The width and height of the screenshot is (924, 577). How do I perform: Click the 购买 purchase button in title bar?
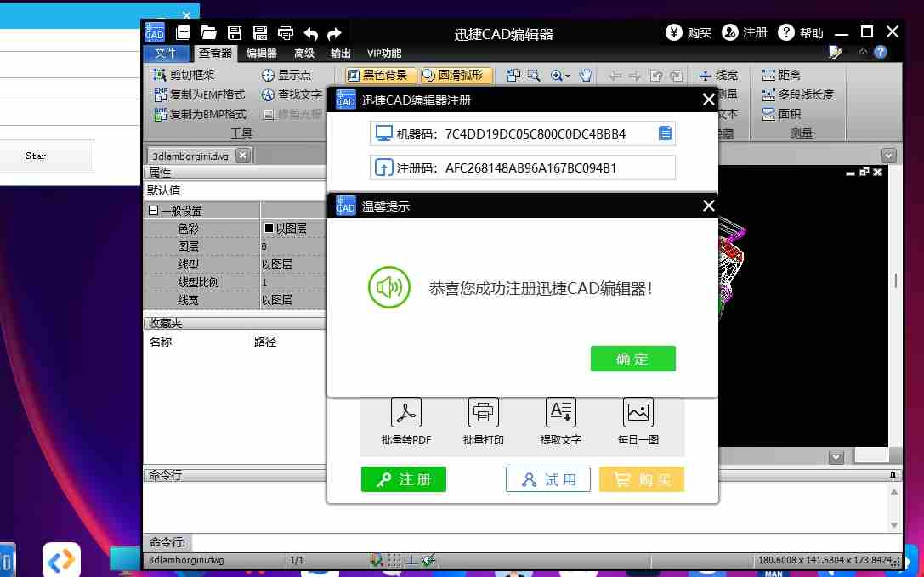pos(689,32)
